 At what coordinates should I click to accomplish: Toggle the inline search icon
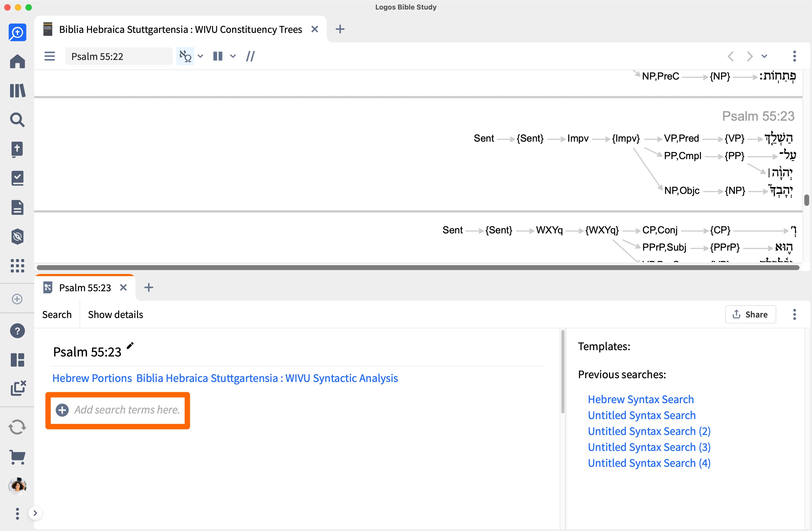coord(185,56)
